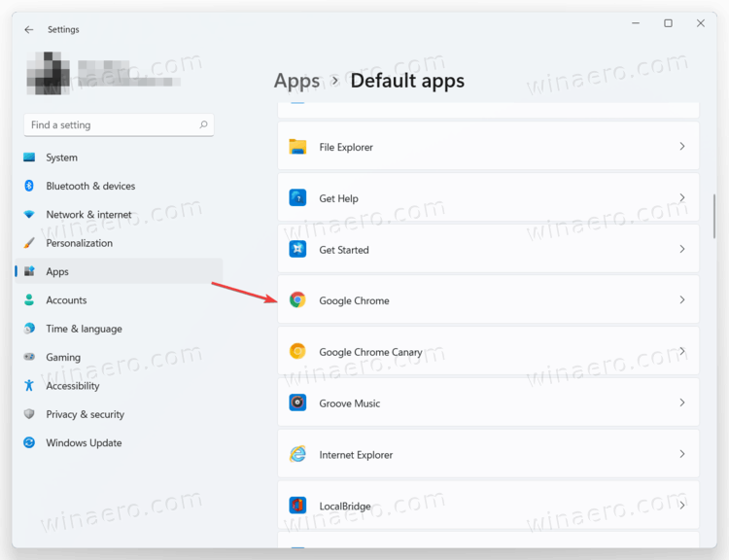The image size is (729, 560).
Task: Click the Apps breadcrumb link
Action: click(x=296, y=81)
